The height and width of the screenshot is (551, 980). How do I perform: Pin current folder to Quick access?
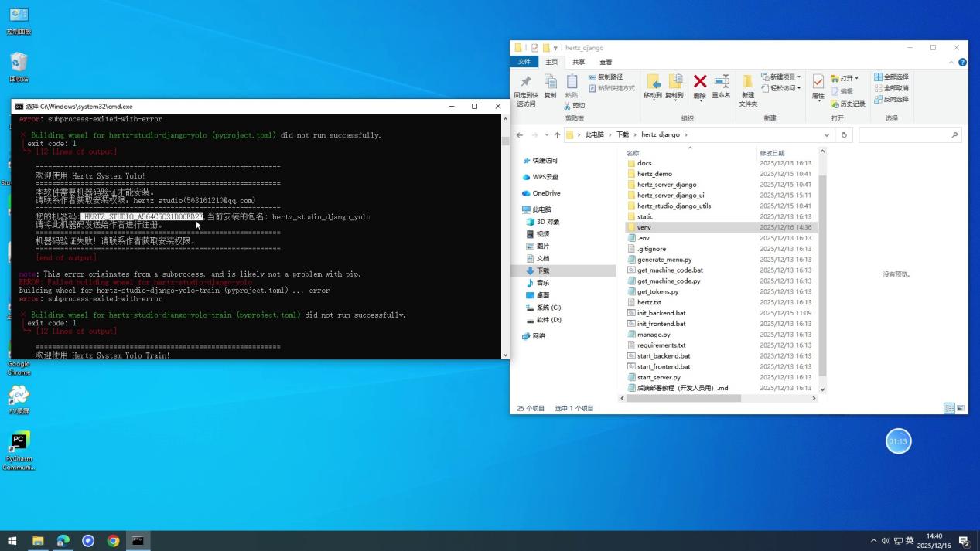tap(526, 88)
